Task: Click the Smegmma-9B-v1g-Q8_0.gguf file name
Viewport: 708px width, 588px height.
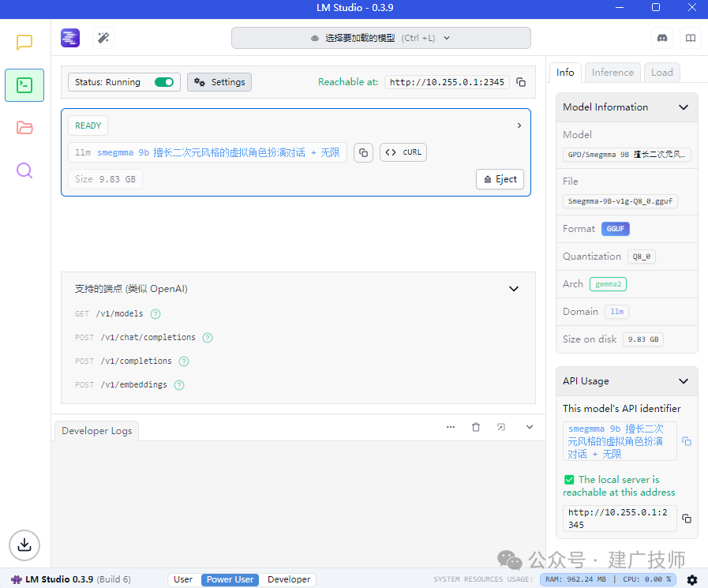Action: [620, 201]
